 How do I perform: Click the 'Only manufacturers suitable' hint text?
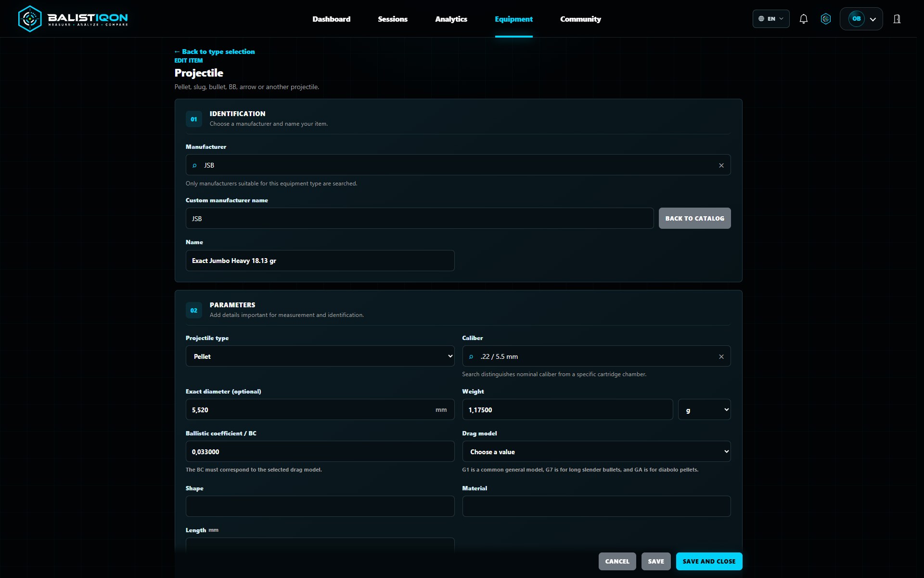click(x=271, y=184)
